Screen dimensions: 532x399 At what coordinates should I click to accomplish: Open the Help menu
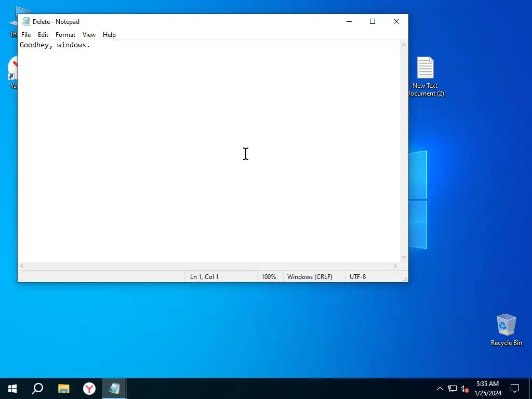109,35
